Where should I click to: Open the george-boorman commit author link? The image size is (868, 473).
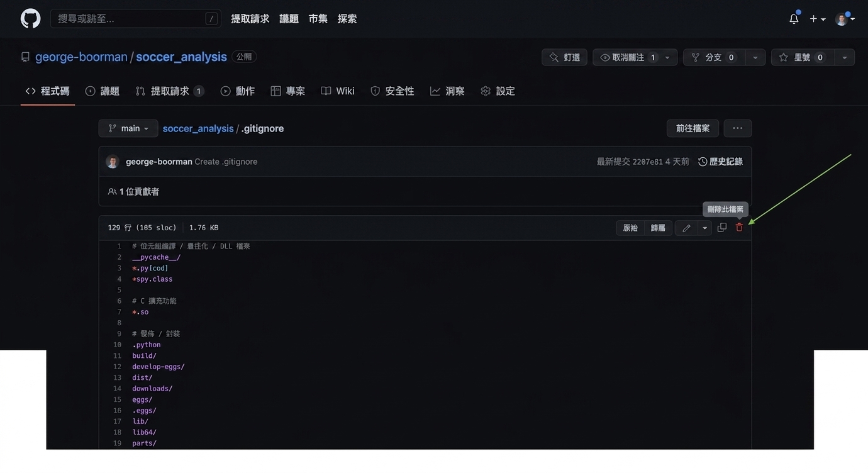point(159,162)
